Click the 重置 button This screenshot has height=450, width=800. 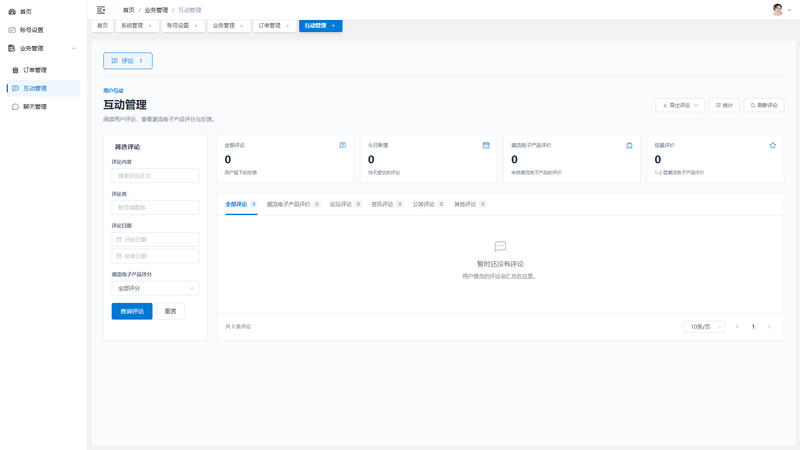(x=170, y=311)
